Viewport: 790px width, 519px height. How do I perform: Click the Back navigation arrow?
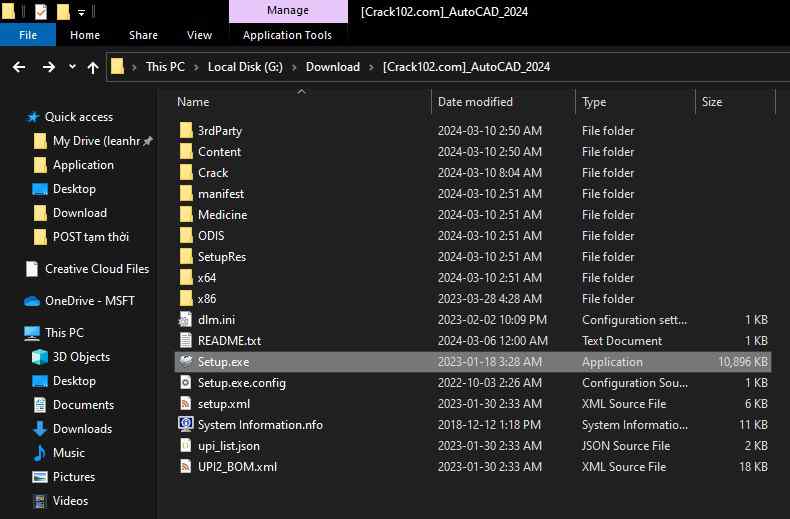pos(18,67)
